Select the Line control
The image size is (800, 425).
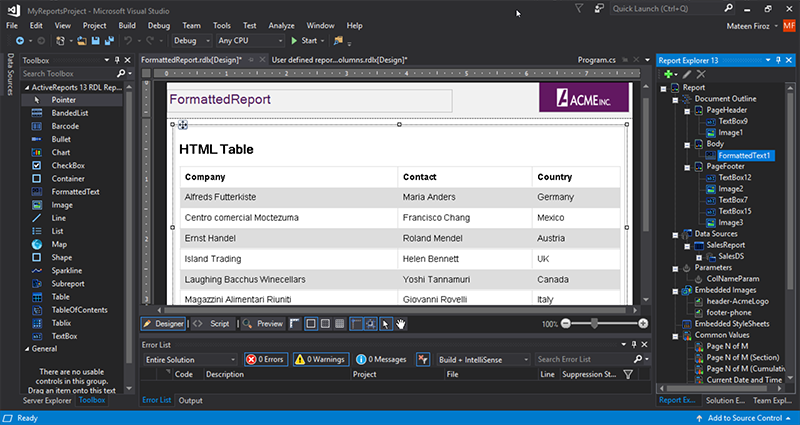(58, 218)
